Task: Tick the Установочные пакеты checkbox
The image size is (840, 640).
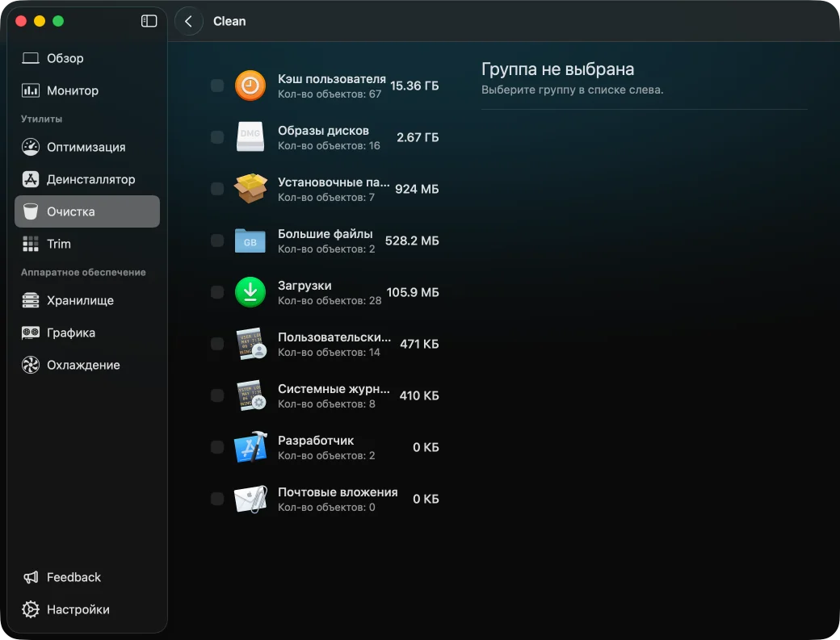Action: point(217,189)
